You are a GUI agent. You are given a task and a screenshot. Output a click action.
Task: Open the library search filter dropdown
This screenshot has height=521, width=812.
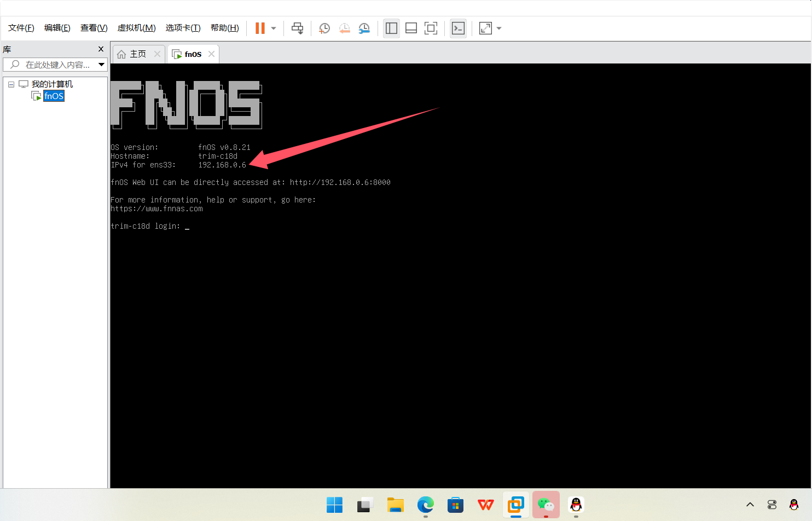click(102, 65)
